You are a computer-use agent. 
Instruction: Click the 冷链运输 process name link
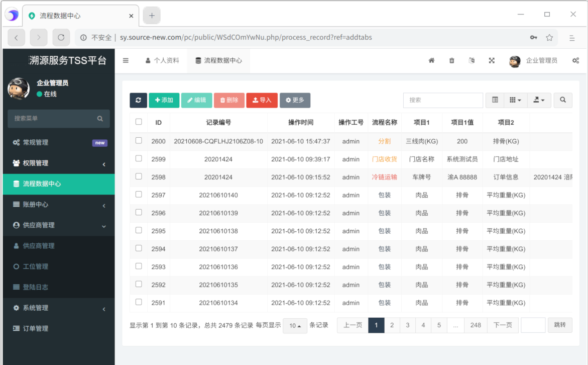click(x=384, y=177)
